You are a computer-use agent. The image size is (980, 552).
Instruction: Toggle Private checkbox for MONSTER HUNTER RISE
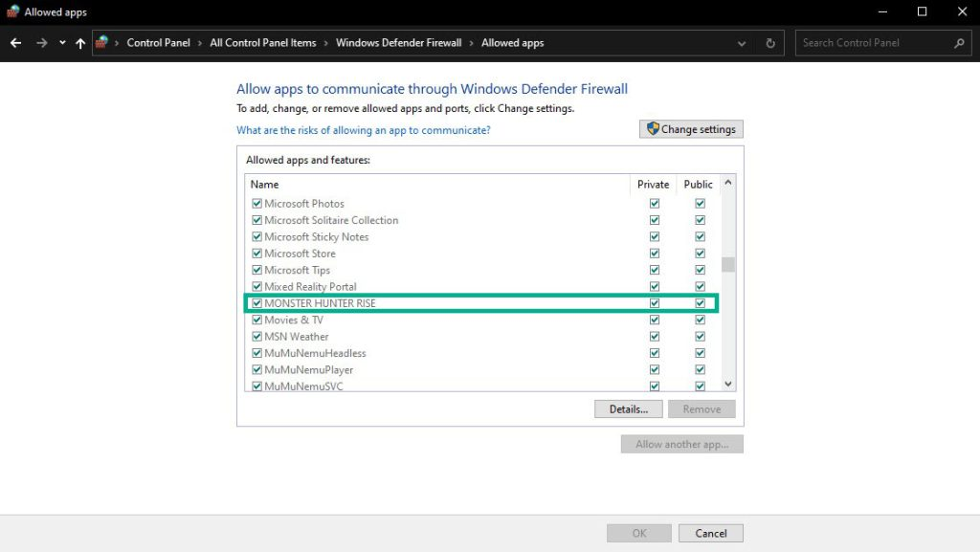655,303
